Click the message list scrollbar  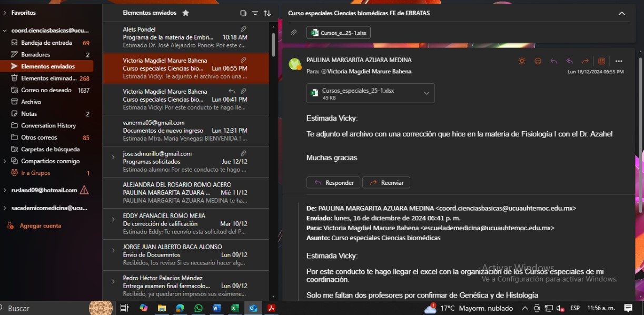pos(273,45)
